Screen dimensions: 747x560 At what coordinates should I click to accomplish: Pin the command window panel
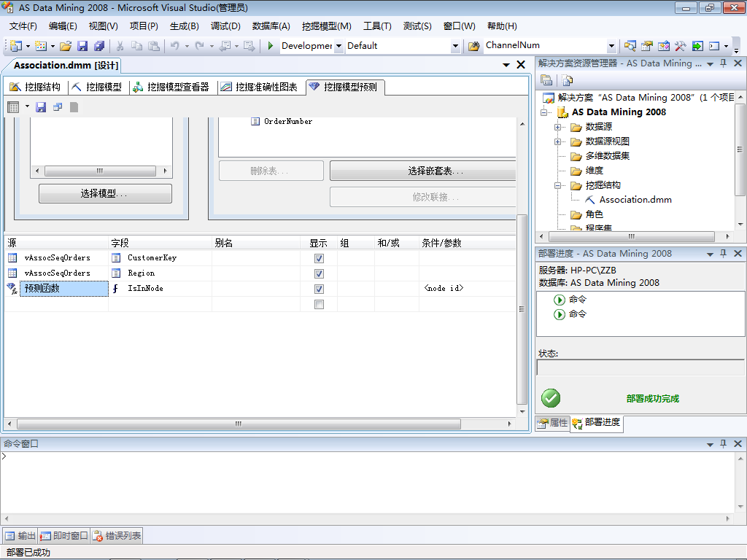click(x=723, y=443)
